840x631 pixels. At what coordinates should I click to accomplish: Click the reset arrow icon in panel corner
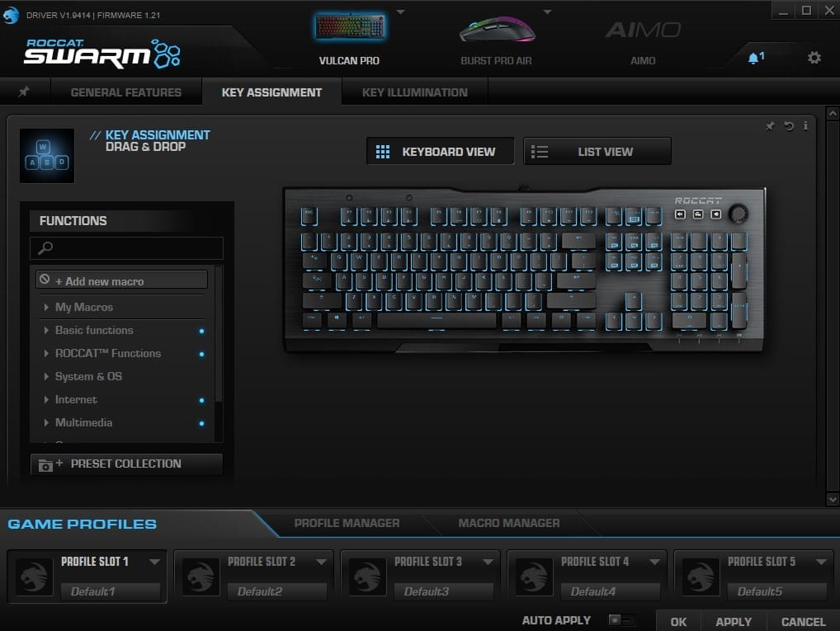[x=789, y=126]
